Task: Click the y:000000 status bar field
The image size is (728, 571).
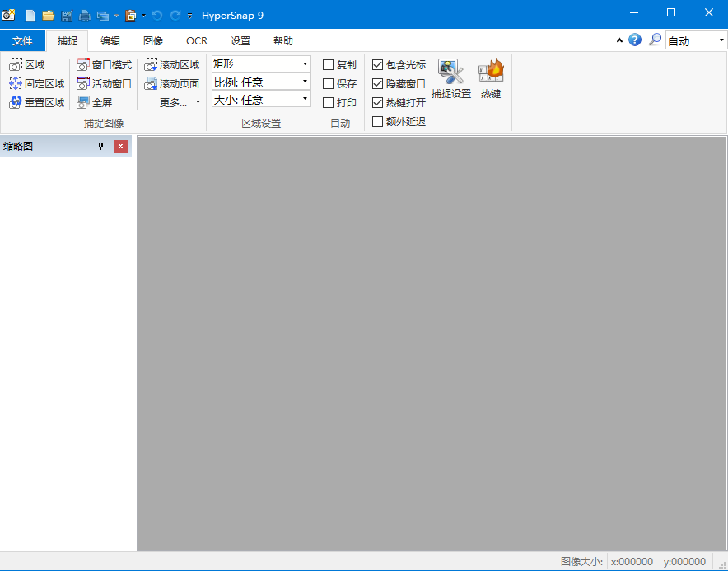Action: 685,561
